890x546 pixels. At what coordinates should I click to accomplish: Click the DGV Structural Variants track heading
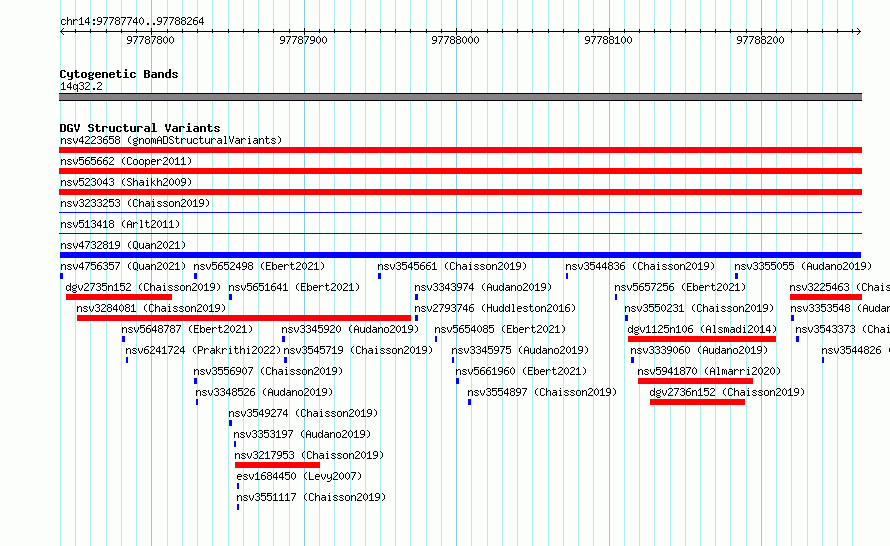pyautogui.click(x=140, y=128)
